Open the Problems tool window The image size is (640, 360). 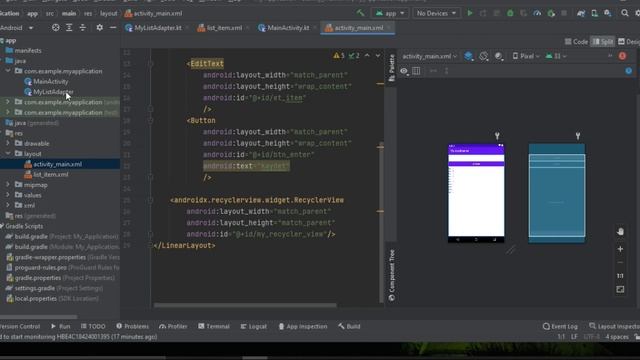[132, 326]
